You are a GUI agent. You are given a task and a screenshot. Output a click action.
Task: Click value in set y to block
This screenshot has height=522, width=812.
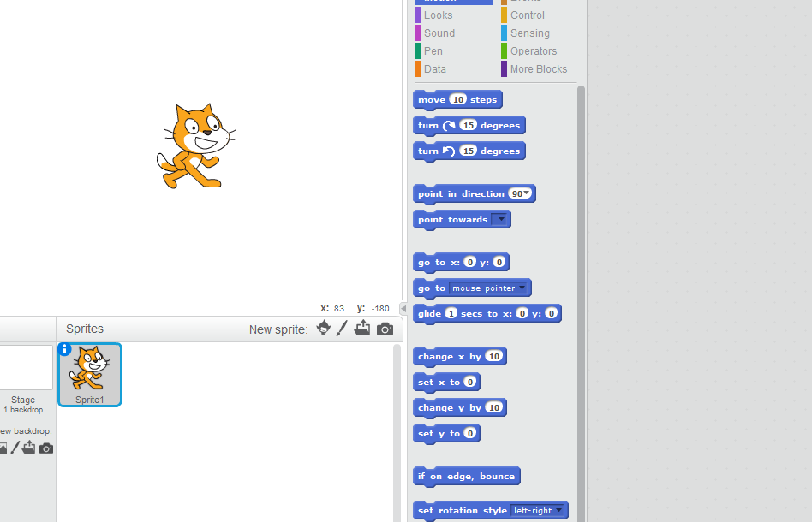pyautogui.click(x=469, y=433)
